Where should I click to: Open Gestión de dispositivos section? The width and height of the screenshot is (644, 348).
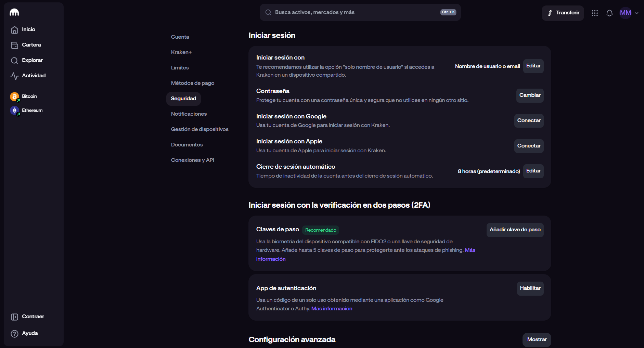coord(200,129)
